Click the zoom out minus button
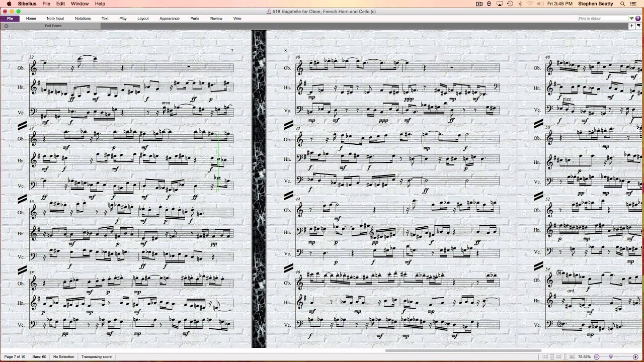 tap(597, 357)
